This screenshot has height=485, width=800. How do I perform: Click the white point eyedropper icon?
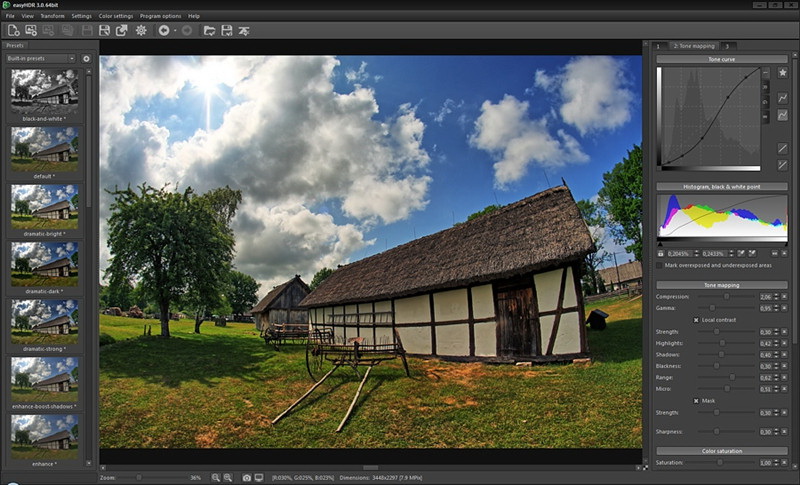752,253
